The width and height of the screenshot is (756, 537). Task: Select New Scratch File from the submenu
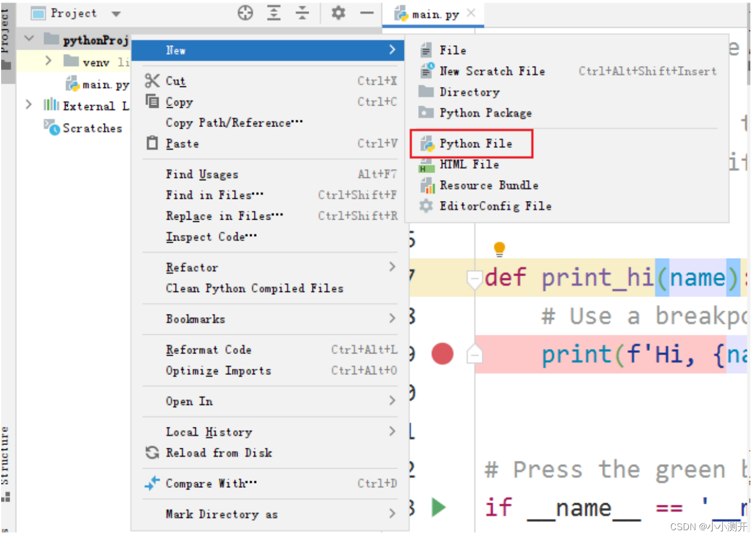click(x=491, y=71)
